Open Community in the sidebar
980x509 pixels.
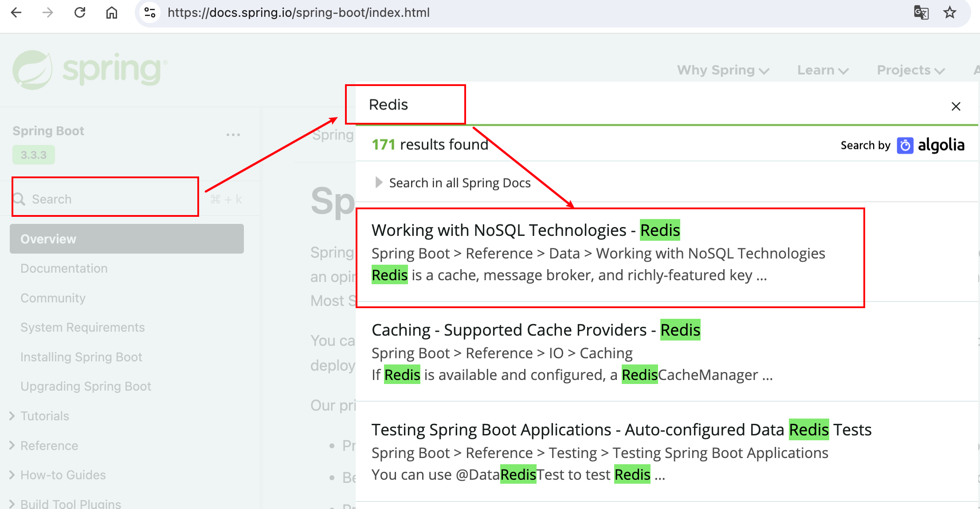tap(53, 298)
